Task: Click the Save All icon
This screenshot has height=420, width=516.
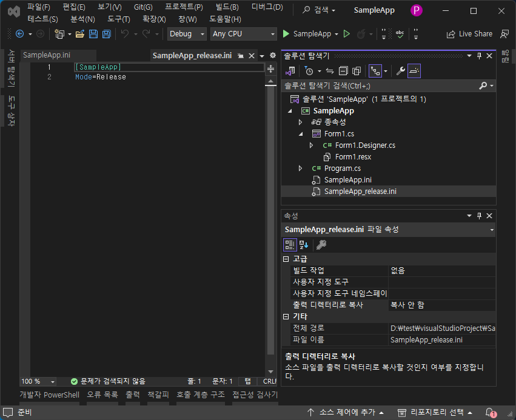Action: coord(107,34)
